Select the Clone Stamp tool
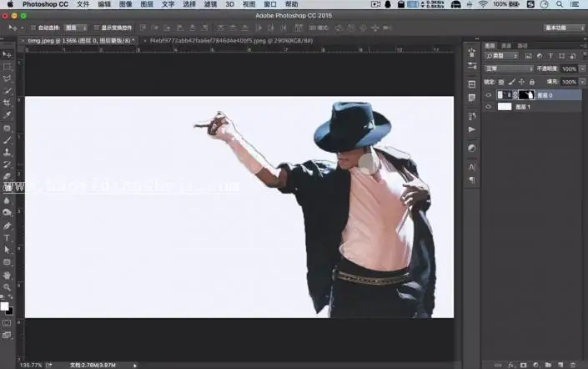The image size is (588, 369). (x=7, y=153)
